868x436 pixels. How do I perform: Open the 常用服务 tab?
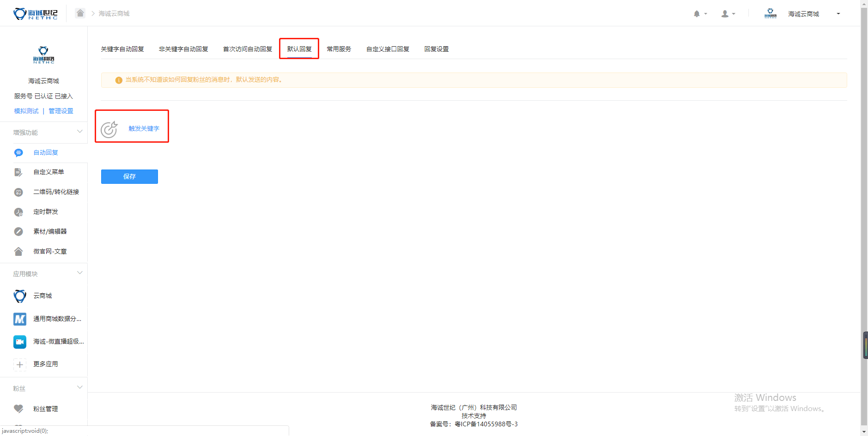[339, 49]
